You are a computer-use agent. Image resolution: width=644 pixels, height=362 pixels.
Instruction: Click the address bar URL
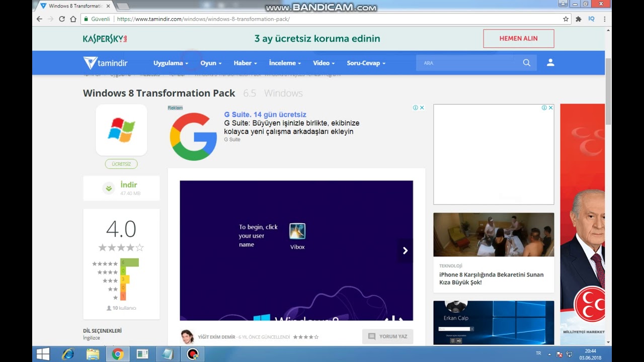point(203,19)
